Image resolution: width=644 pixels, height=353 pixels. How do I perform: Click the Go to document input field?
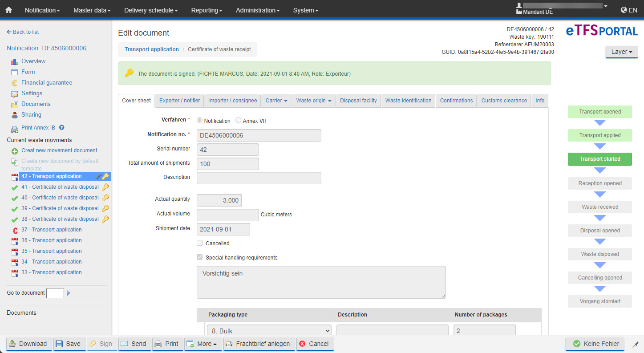55,293
